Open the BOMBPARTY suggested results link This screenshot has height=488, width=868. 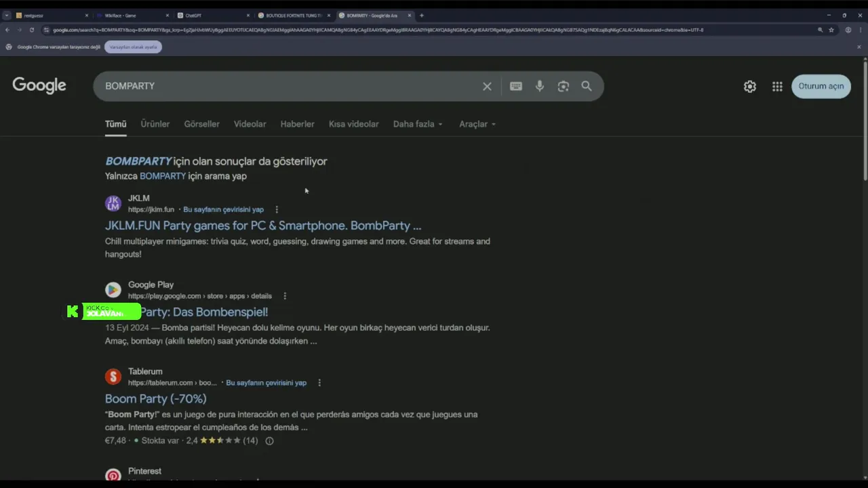click(x=138, y=161)
